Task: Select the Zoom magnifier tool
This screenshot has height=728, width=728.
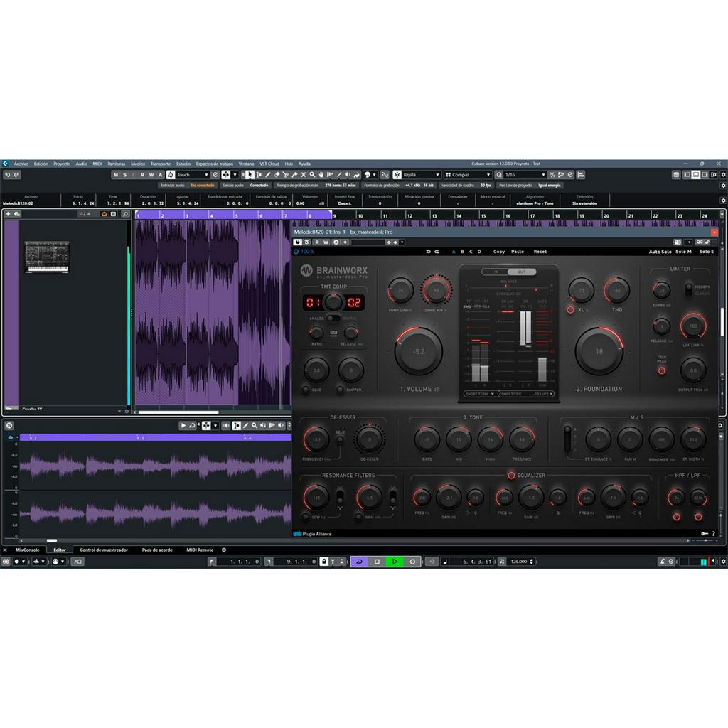Action: 312,175
